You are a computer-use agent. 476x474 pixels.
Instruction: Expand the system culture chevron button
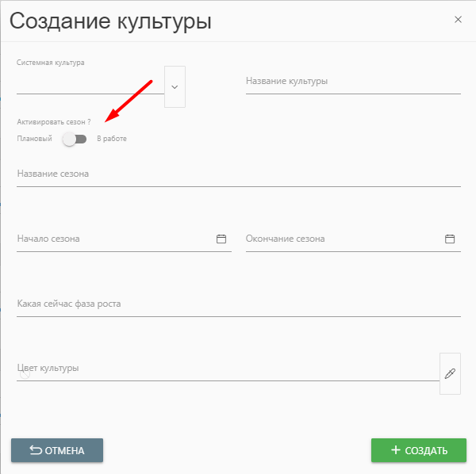pos(175,86)
